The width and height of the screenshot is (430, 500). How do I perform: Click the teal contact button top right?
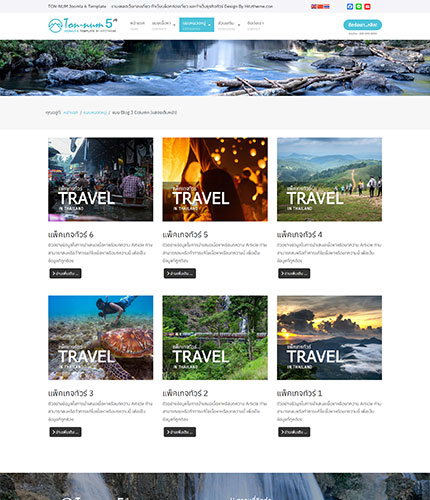(363, 25)
